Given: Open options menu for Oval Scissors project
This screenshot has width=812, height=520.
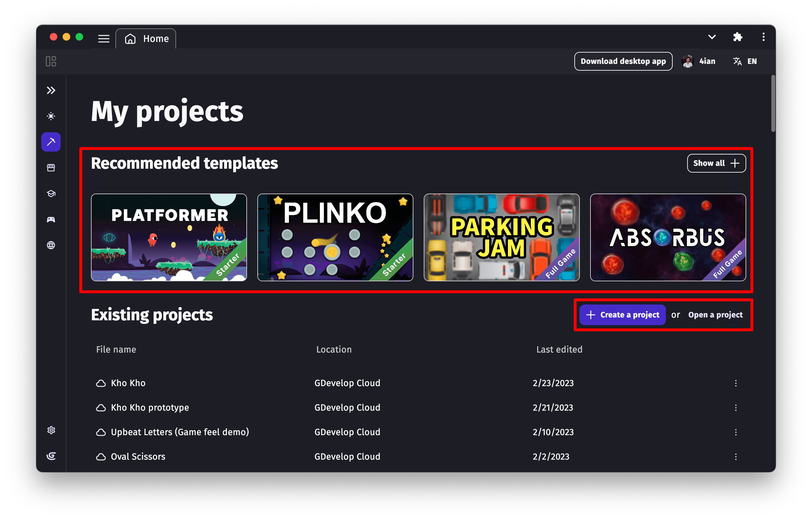Looking at the screenshot, I should (736, 457).
